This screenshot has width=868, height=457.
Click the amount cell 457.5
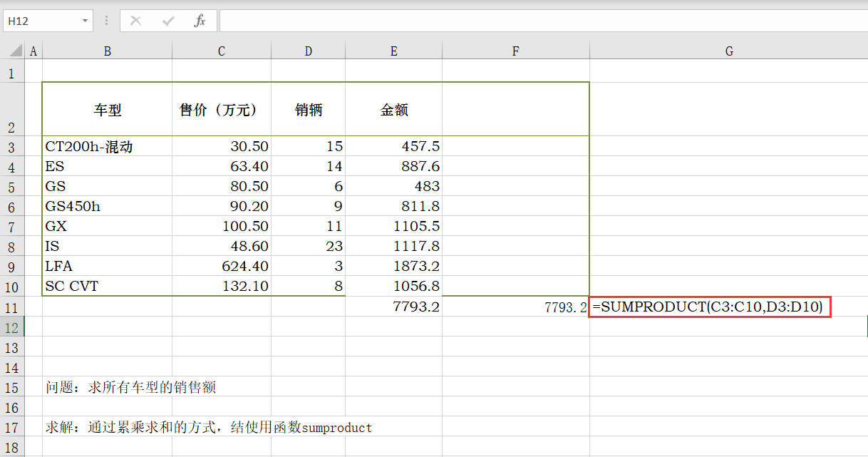tap(393, 146)
